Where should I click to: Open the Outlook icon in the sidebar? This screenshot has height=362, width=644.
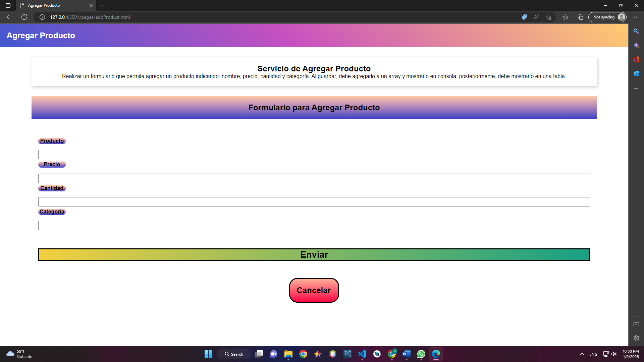[637, 73]
